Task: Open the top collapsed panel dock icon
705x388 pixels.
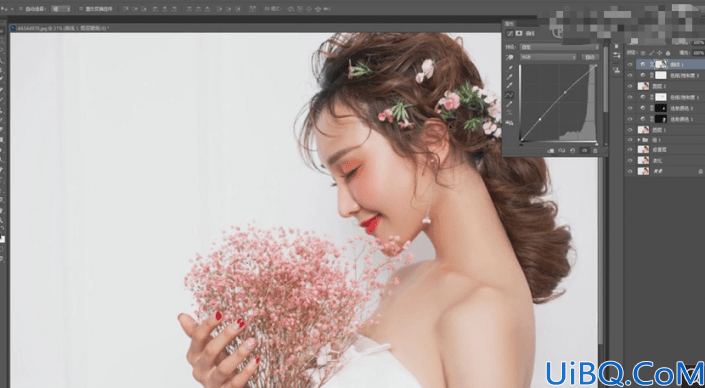Action: [616, 46]
